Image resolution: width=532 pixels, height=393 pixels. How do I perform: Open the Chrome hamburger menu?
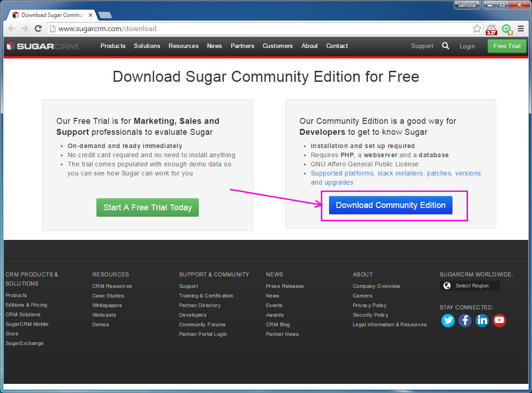(x=521, y=28)
